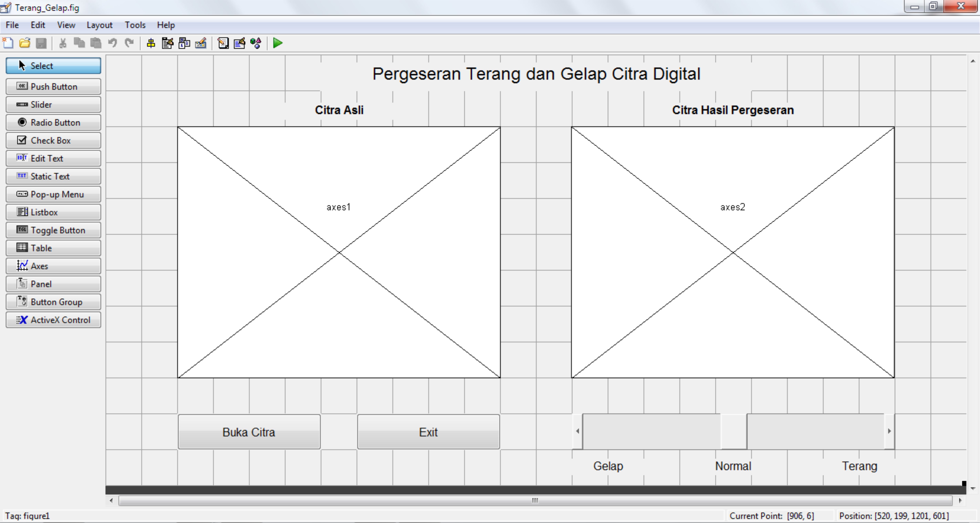The width and height of the screenshot is (980, 523).
Task: Open the Tools menu
Action: click(x=135, y=25)
